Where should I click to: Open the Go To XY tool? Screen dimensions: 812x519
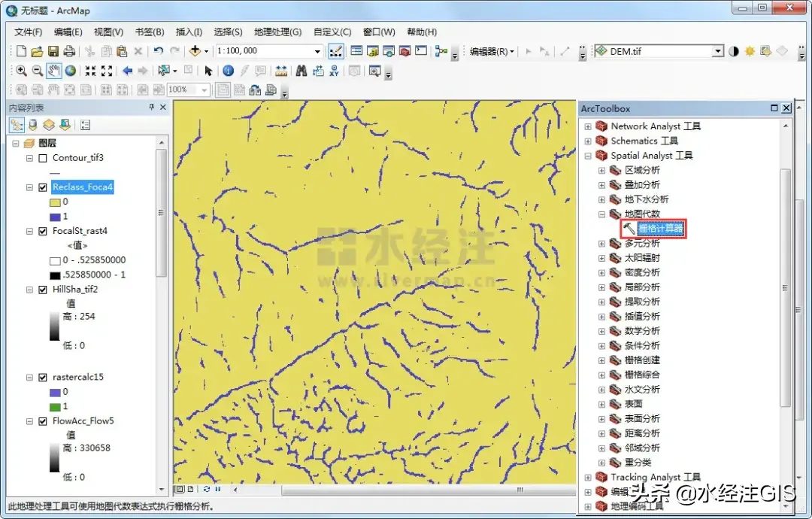pos(333,71)
